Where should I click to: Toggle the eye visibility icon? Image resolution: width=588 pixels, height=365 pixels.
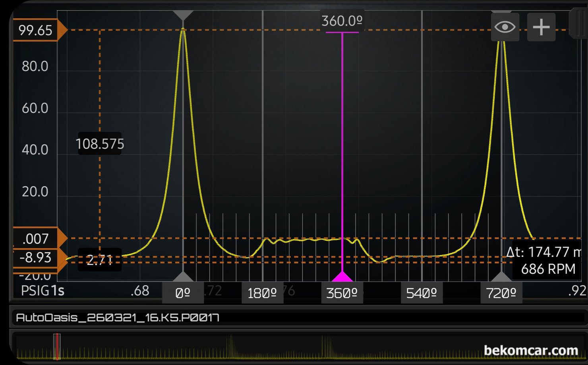click(505, 27)
